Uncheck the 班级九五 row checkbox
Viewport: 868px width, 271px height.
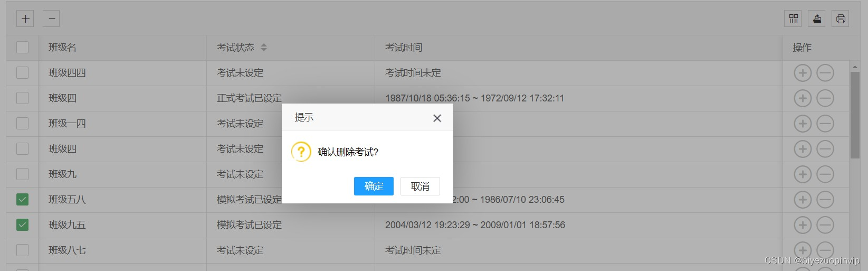(22, 225)
